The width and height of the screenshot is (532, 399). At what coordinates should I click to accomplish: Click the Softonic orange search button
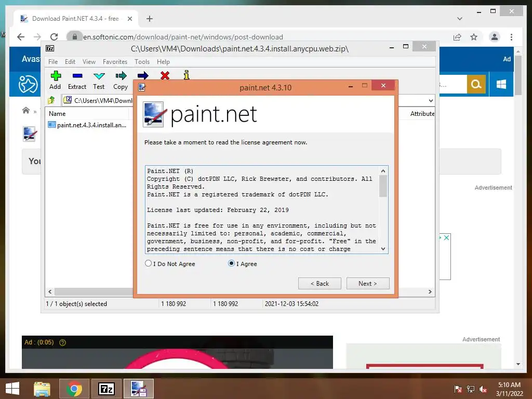(x=476, y=84)
